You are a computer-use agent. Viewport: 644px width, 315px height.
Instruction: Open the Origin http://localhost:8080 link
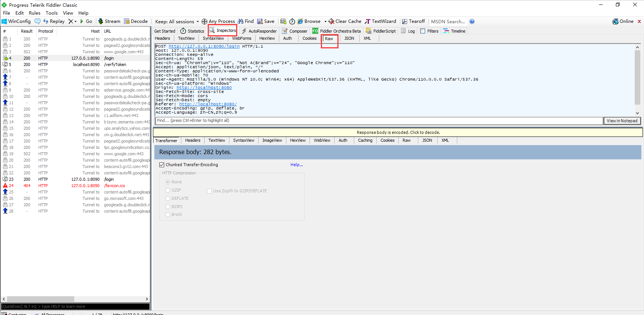coord(204,88)
